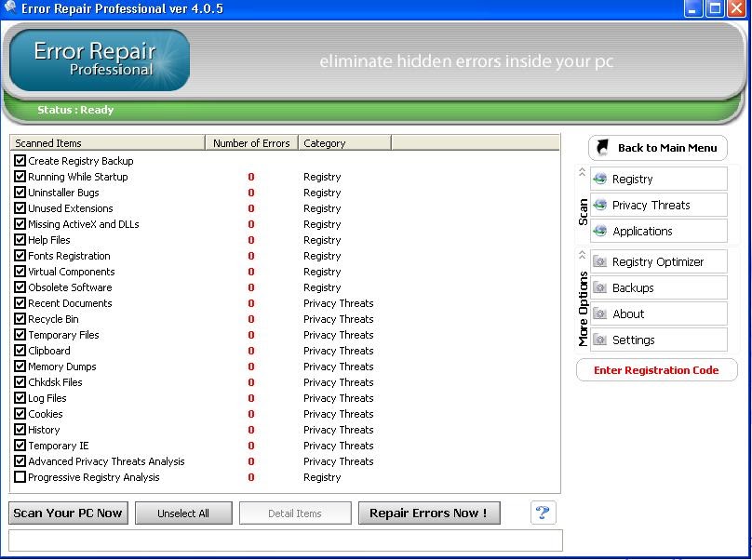
Task: Open the Applications scan item
Action: [659, 231]
